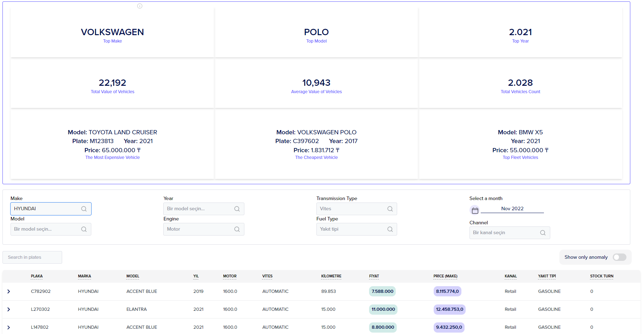Click the 7.588.000 price badge
644x334 pixels.
(x=382, y=291)
